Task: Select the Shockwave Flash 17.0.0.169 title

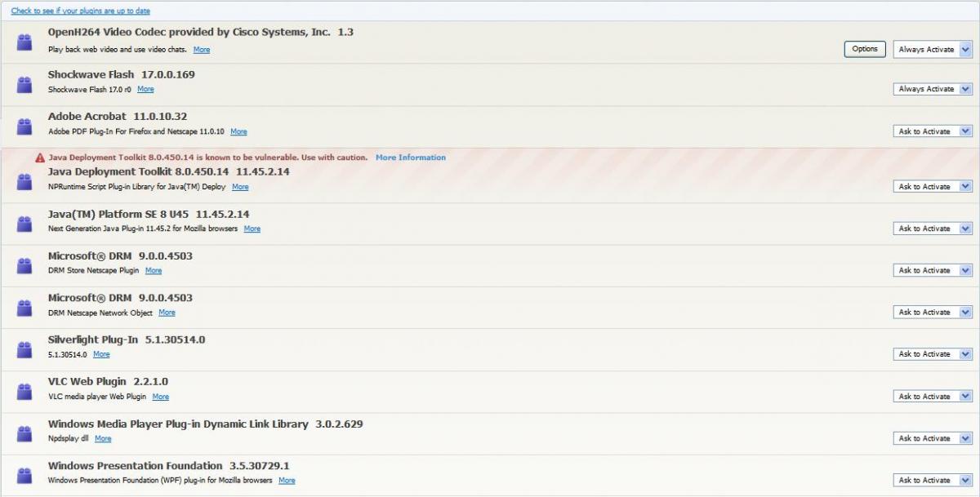Action: [122, 74]
